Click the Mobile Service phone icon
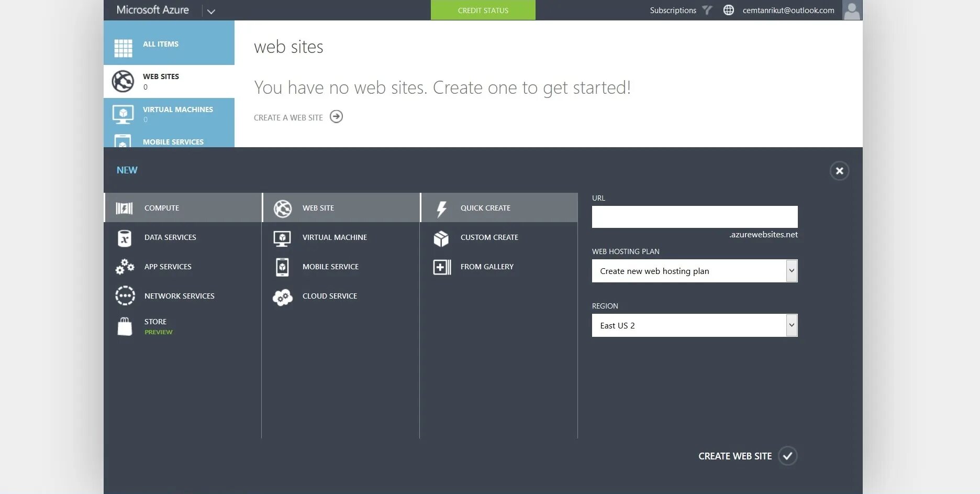Screen dimensions: 980x494 282,267
